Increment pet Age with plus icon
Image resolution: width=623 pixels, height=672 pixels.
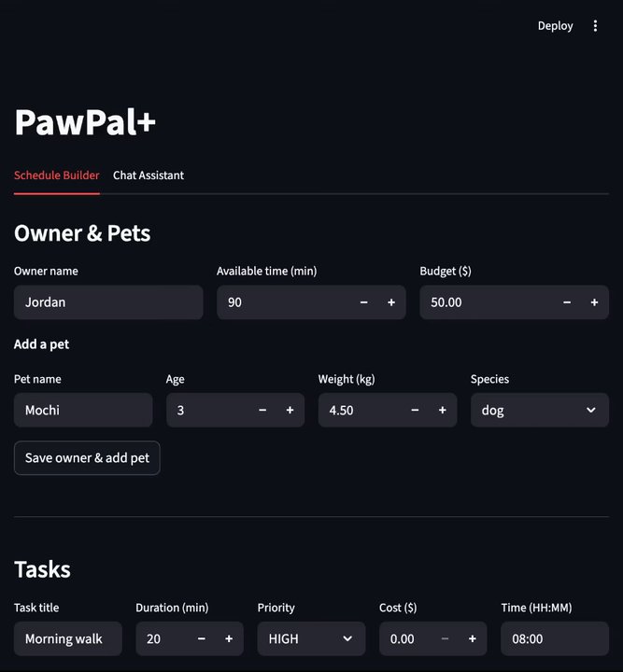tap(290, 411)
